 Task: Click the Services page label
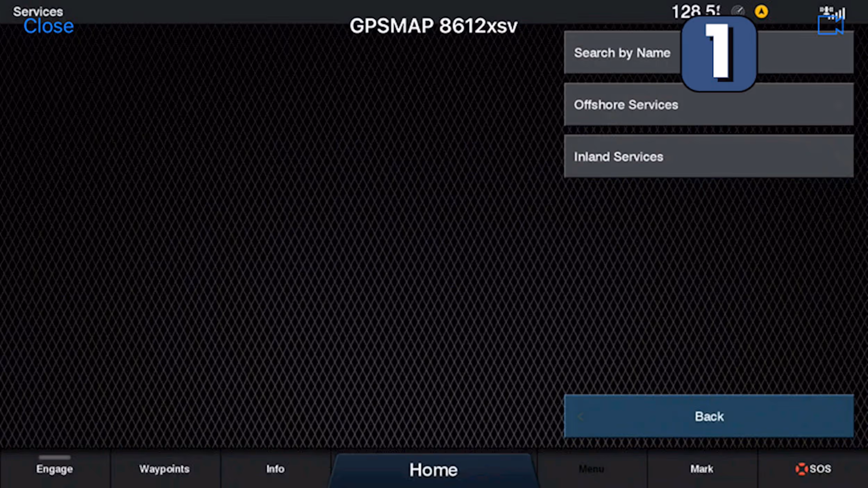point(38,11)
